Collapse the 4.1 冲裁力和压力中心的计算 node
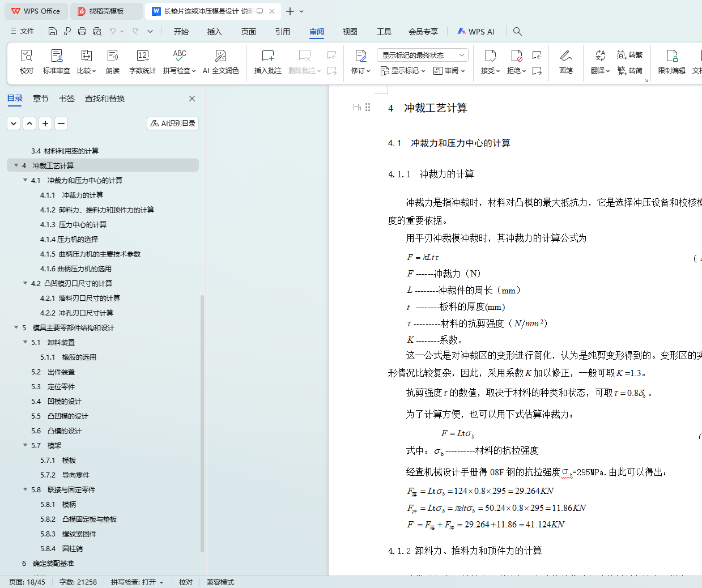This screenshot has width=702, height=588. click(x=25, y=180)
